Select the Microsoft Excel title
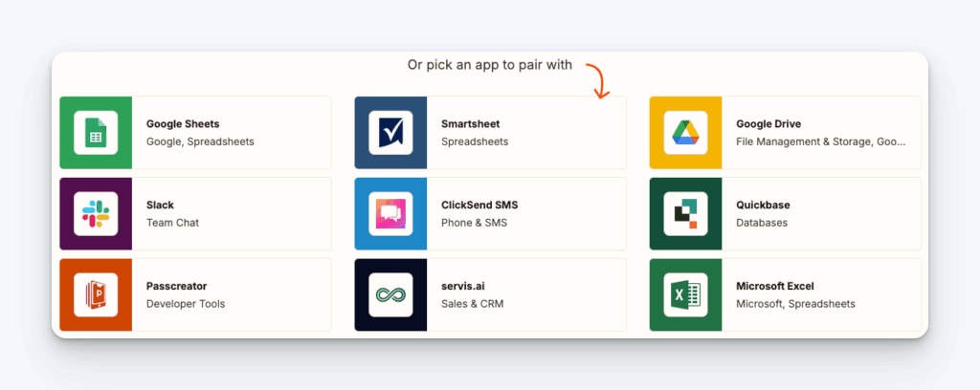This screenshot has height=390, width=980. coord(775,287)
